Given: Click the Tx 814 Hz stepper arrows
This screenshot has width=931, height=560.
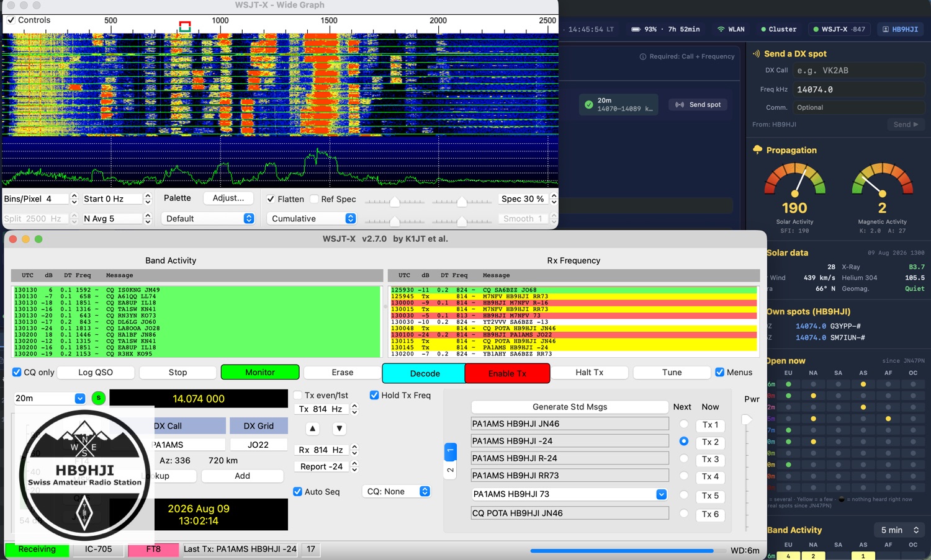Looking at the screenshot, I should pyautogui.click(x=354, y=409).
